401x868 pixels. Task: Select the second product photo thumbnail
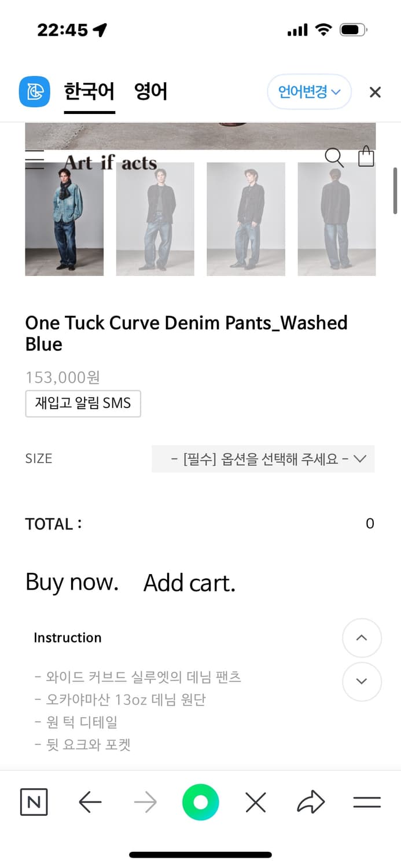pos(155,219)
